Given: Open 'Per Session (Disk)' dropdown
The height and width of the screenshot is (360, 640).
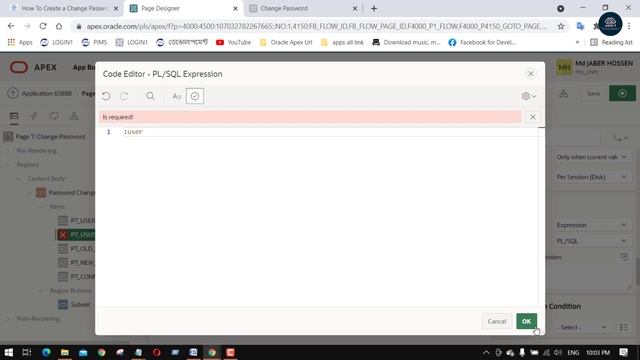Looking at the screenshot, I should pos(591,177).
